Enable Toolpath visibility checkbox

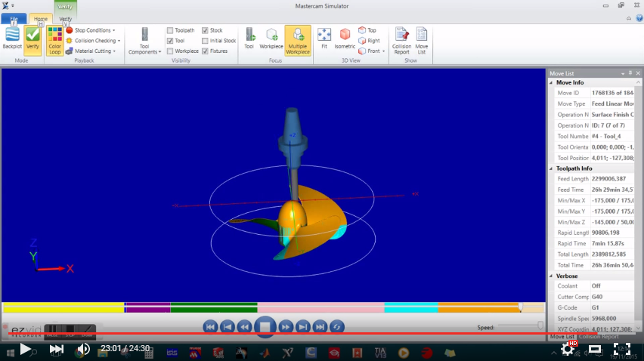click(x=170, y=30)
